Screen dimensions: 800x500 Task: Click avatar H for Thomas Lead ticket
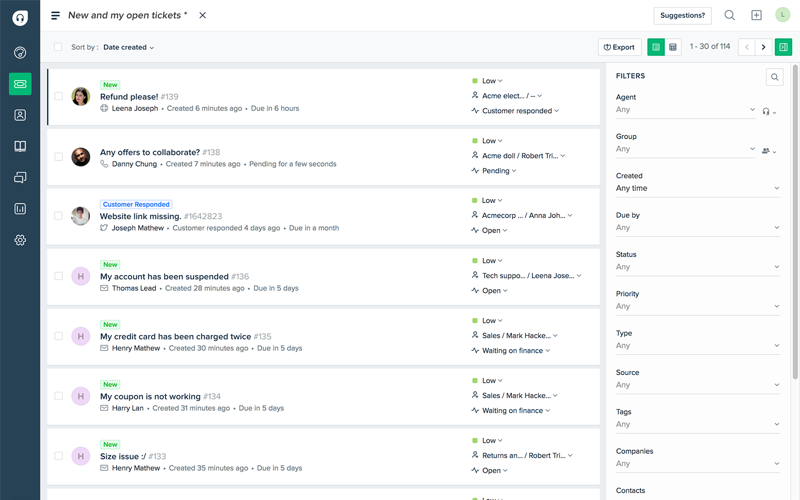[x=81, y=276]
